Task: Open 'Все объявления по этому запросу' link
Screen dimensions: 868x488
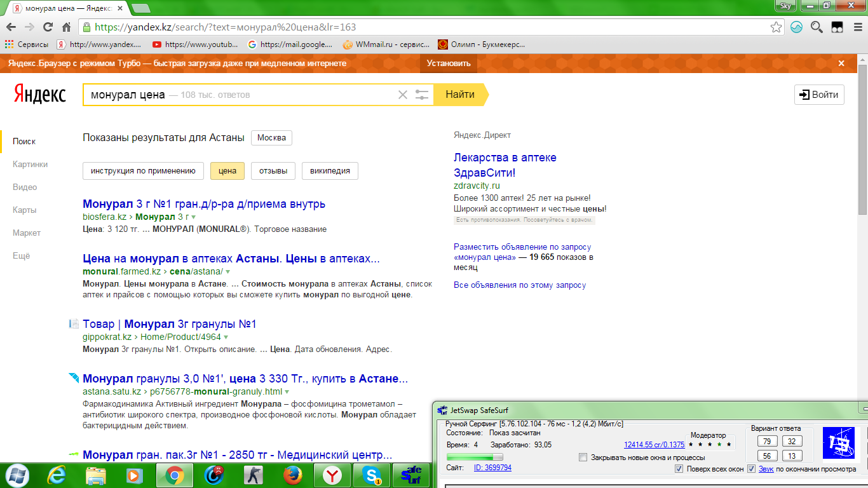Action: pos(520,285)
